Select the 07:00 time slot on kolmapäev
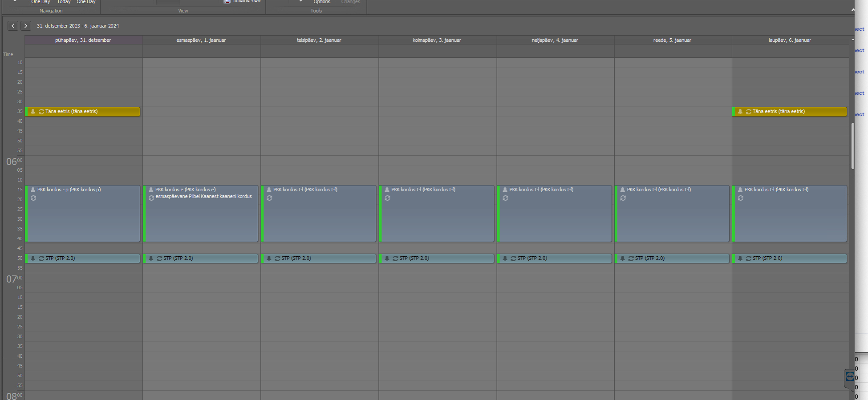The width and height of the screenshot is (868, 400). 437,278
